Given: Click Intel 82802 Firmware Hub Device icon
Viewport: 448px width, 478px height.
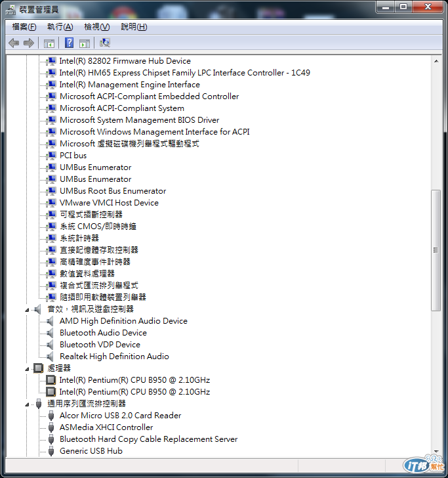Looking at the screenshot, I should coord(51,61).
